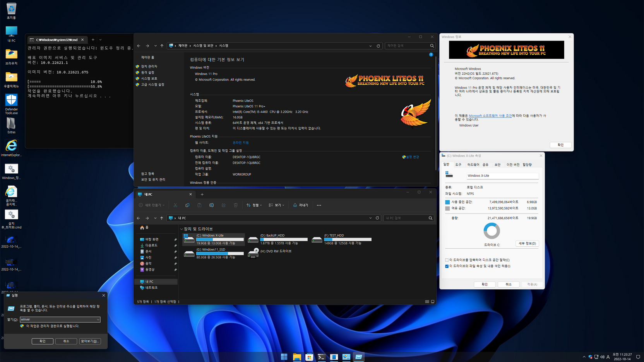Click the Terminal icon on the taskbar

click(322, 357)
